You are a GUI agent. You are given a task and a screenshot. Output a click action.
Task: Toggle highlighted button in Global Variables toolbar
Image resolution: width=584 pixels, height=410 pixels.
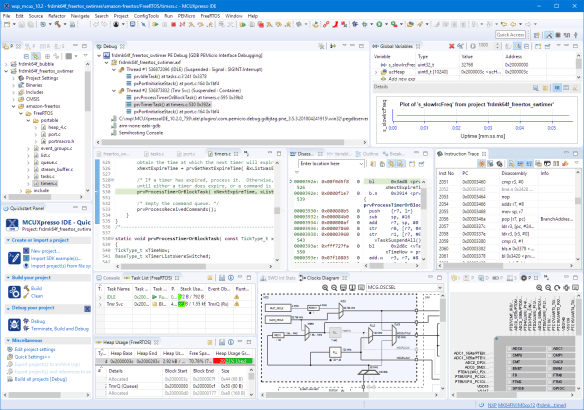518,46
